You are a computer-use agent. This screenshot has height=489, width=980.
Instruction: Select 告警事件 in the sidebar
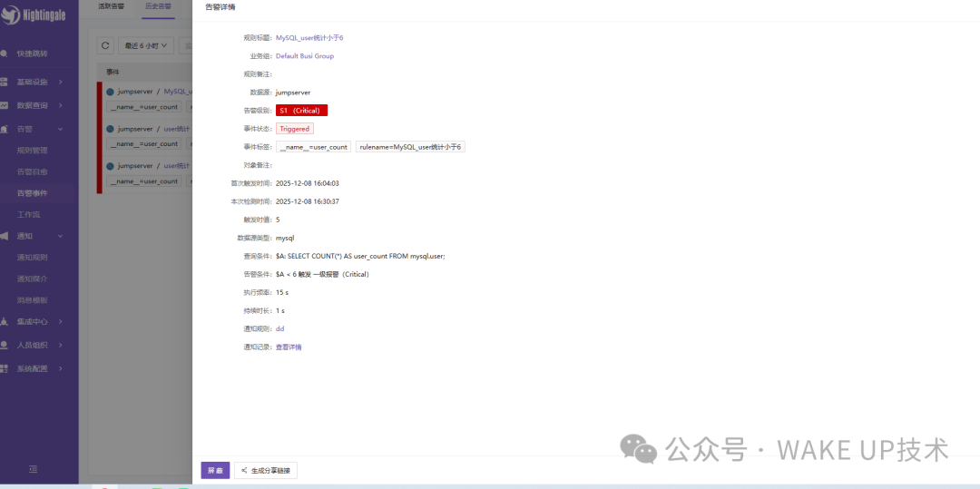tap(32, 193)
